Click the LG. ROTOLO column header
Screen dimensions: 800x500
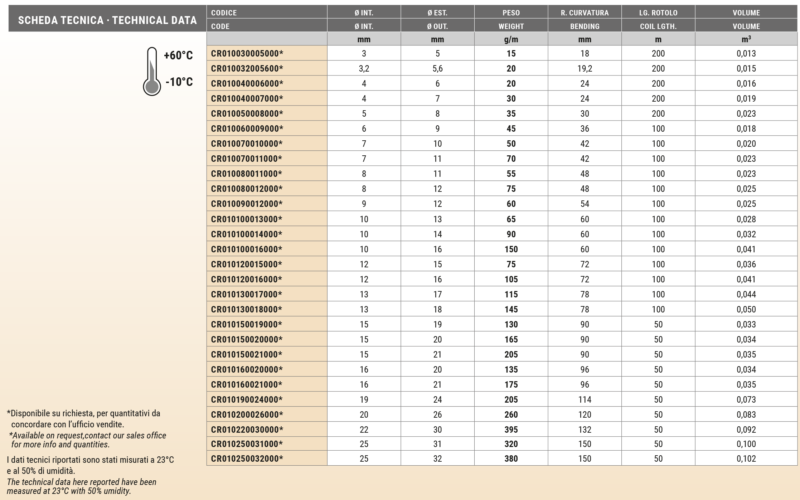(x=658, y=11)
